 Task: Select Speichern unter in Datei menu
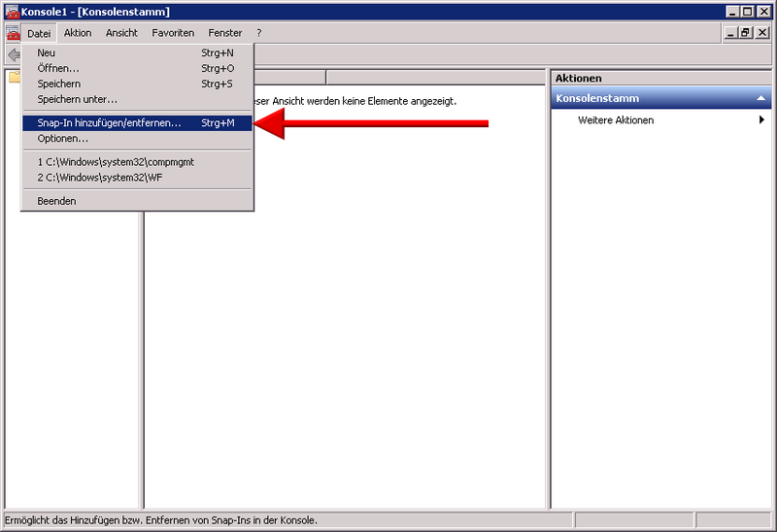(x=78, y=99)
